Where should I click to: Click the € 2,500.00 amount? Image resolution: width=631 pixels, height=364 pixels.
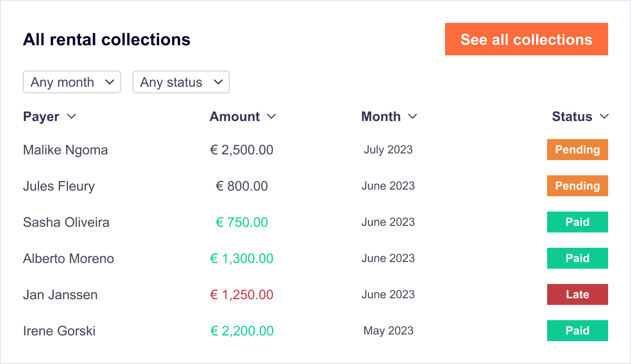[242, 150]
